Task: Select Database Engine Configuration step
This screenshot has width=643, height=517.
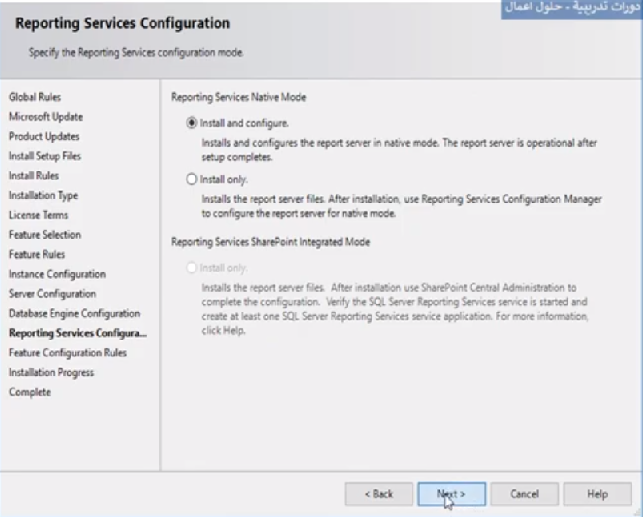Action: pos(75,313)
